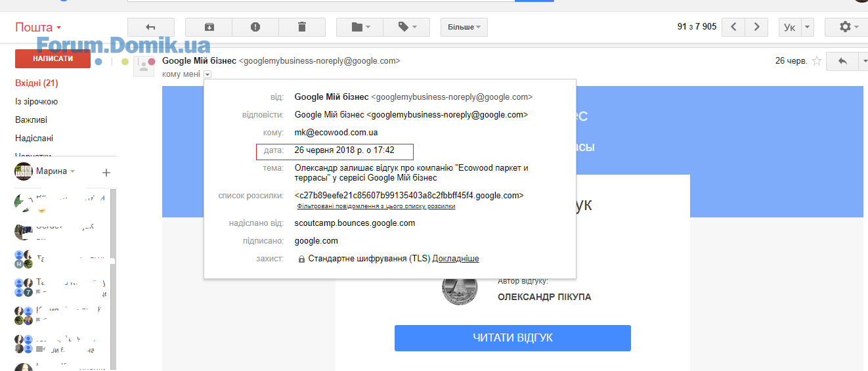Click sender avatar of Google Мій бізнес

(x=144, y=66)
